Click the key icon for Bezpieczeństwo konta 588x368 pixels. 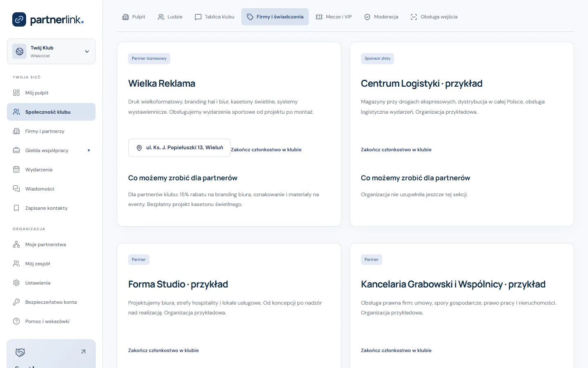point(16,302)
